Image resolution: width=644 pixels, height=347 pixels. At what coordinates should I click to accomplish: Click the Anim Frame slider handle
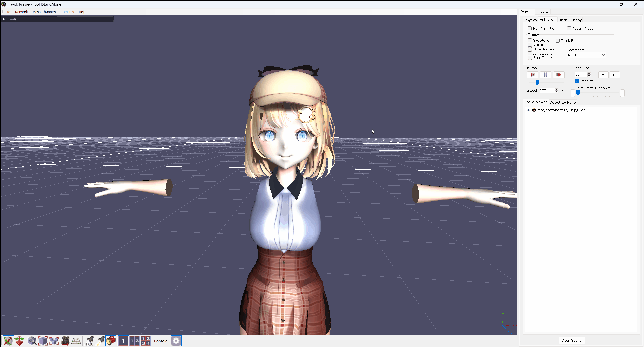578,93
